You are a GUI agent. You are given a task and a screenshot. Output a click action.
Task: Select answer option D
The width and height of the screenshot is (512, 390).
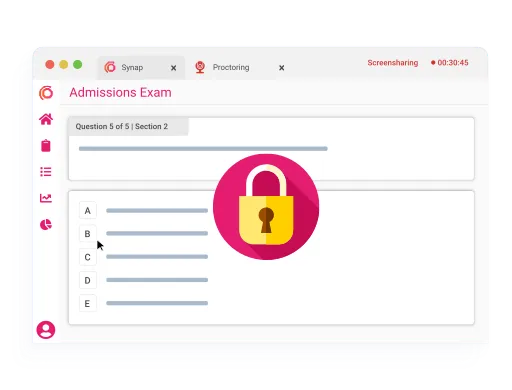point(88,280)
